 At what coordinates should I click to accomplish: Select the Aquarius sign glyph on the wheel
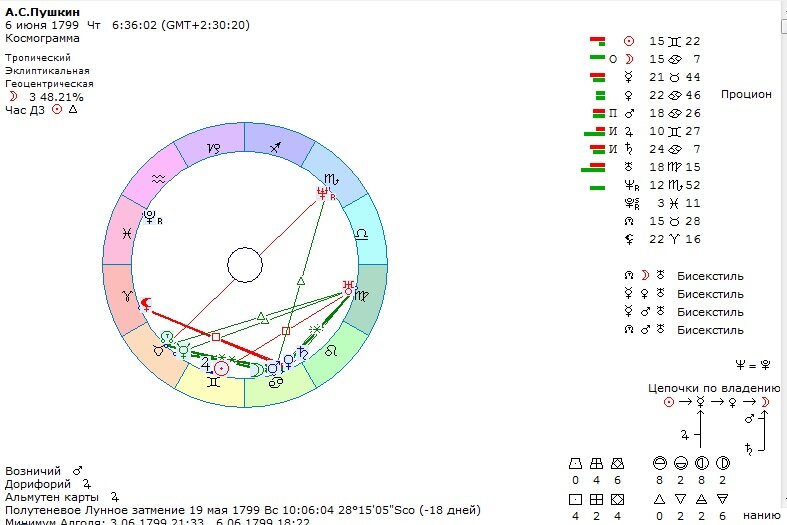pos(158,179)
